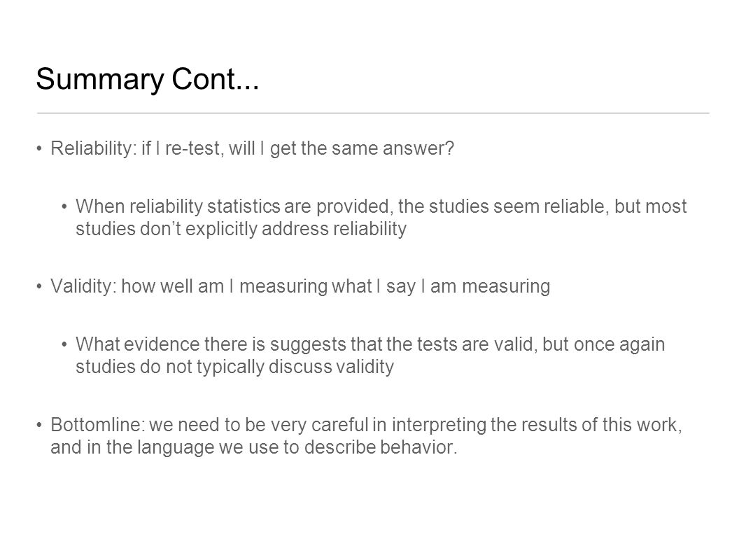This screenshot has width=746, height=560.
Task: Select the 'Validity: how well am I measuring' line
Action: coord(300,286)
